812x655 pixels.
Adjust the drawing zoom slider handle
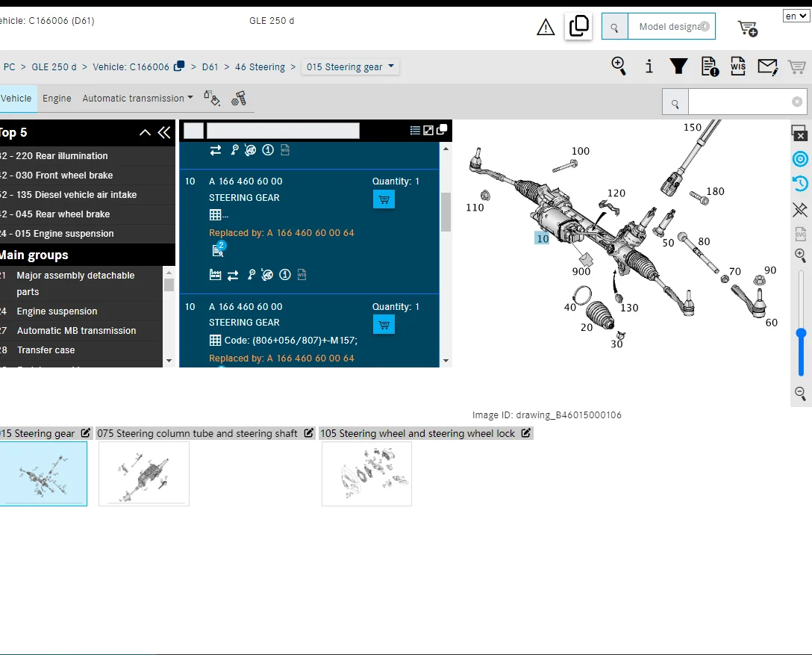point(801,333)
